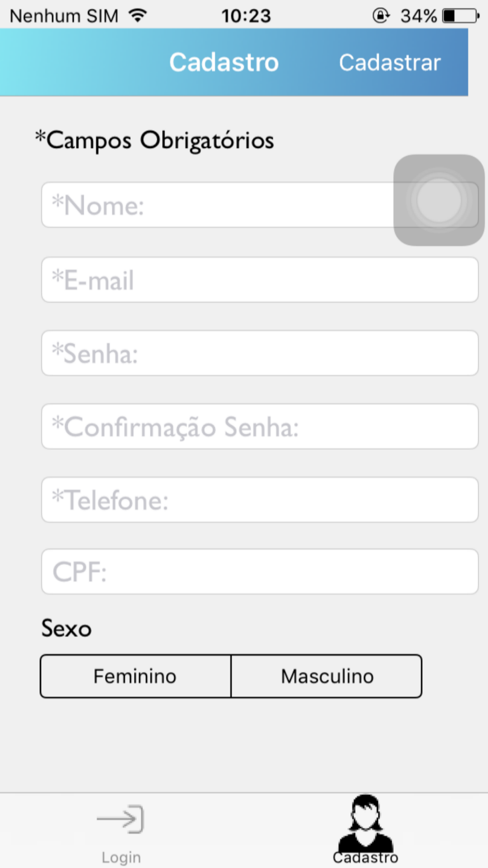Tap the battery indicator icon

click(x=461, y=16)
